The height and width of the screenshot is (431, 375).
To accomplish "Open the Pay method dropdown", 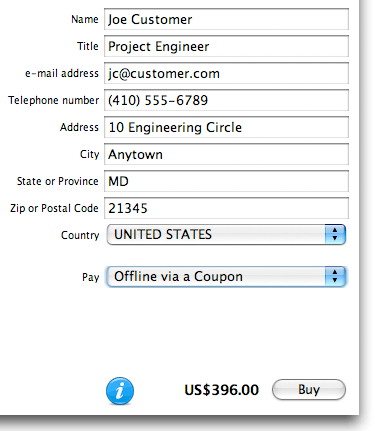I will (226, 276).
